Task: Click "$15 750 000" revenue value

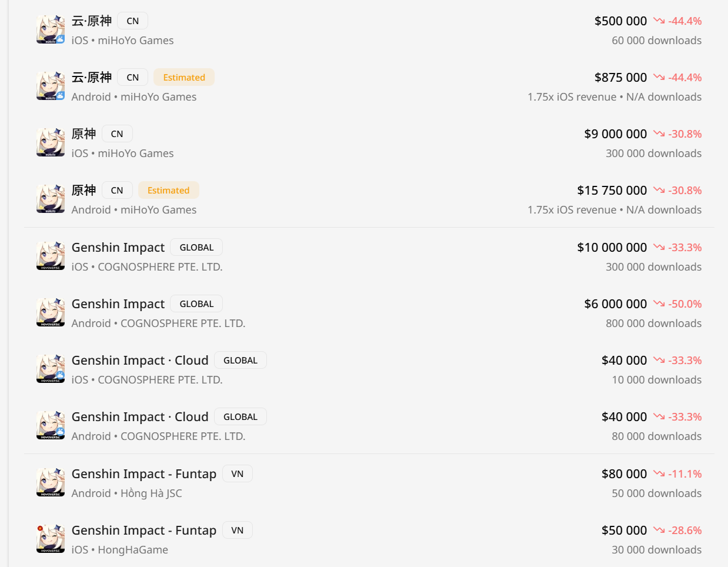Action: (x=612, y=191)
